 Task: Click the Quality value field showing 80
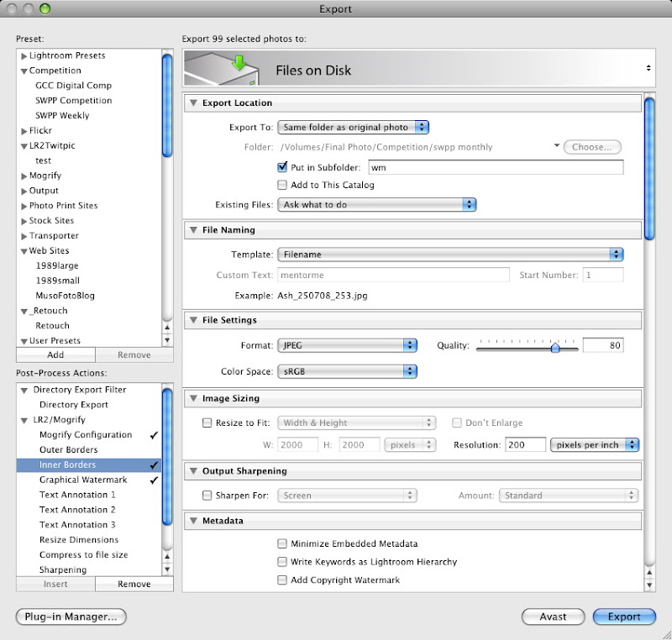(603, 345)
